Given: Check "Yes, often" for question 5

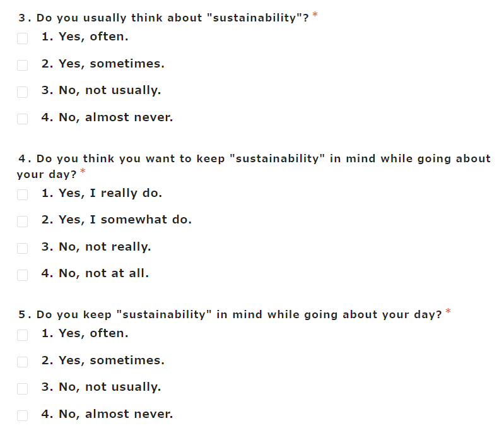Looking at the screenshot, I should [22, 335].
